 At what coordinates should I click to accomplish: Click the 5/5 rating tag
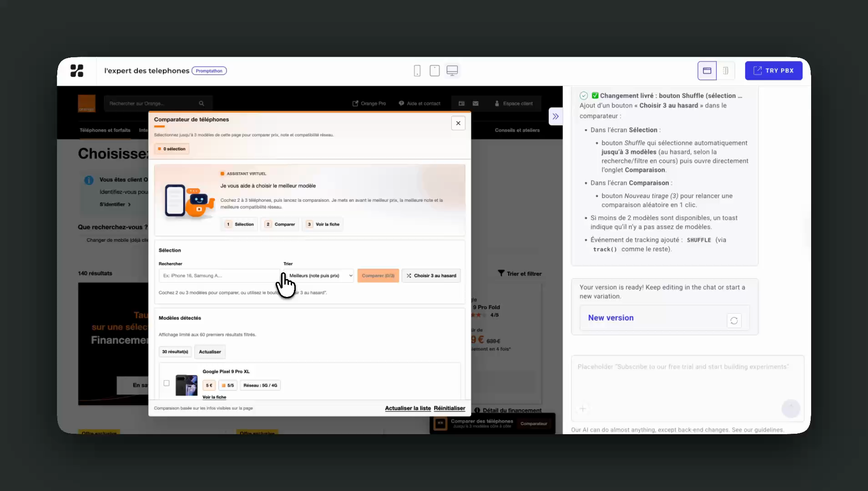click(228, 386)
